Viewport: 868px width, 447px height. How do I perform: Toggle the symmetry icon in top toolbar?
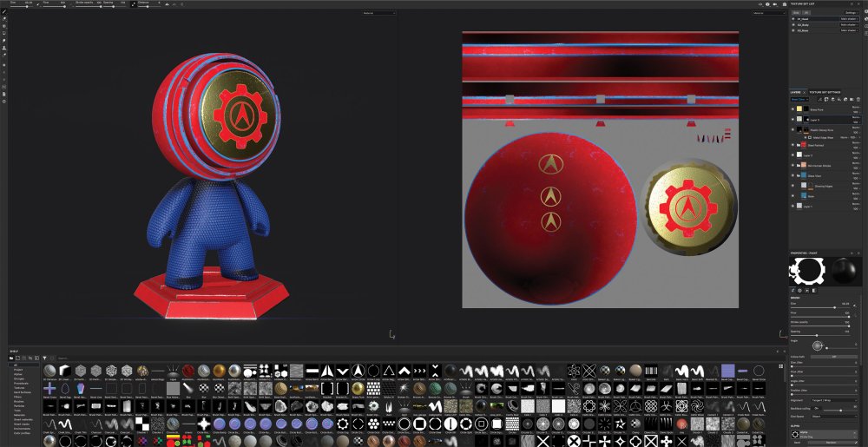tap(168, 4)
